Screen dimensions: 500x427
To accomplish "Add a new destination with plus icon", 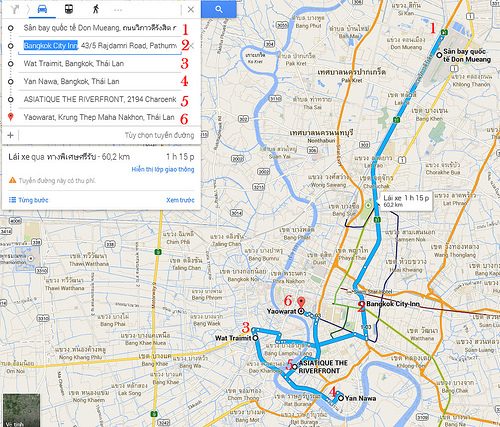I will pos(10,135).
